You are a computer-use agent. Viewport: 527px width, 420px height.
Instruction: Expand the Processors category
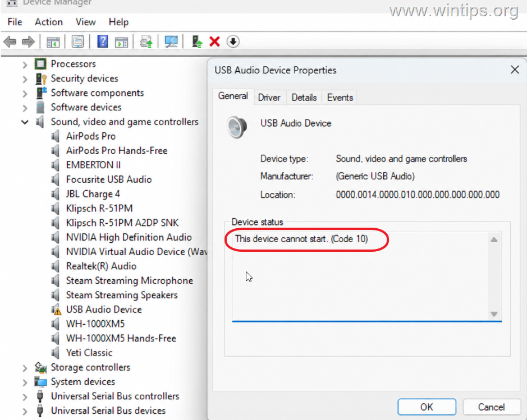pyautogui.click(x=25, y=64)
